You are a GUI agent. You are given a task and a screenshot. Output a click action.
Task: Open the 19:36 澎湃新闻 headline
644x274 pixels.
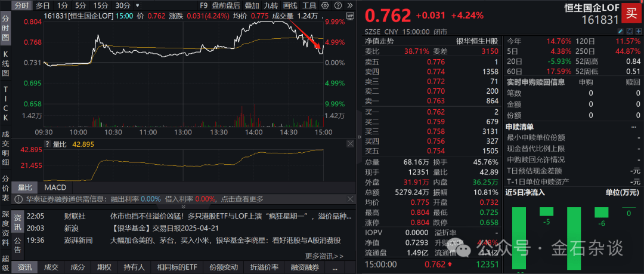(225, 240)
